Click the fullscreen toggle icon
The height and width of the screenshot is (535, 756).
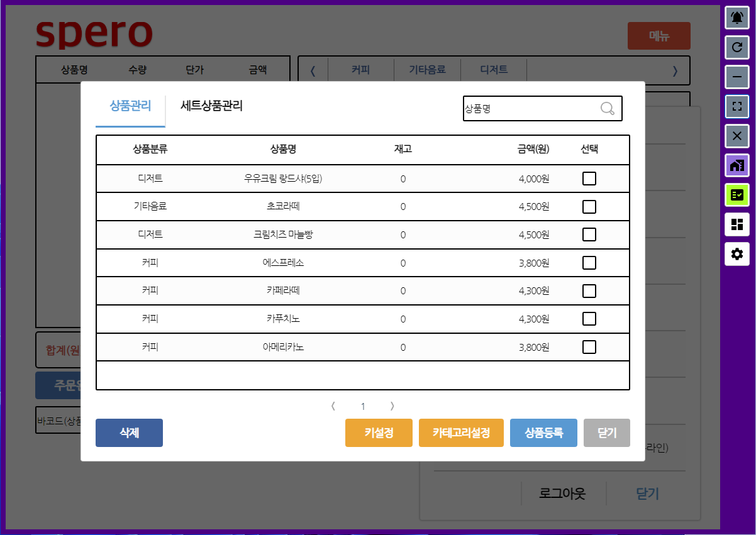pyautogui.click(x=737, y=107)
